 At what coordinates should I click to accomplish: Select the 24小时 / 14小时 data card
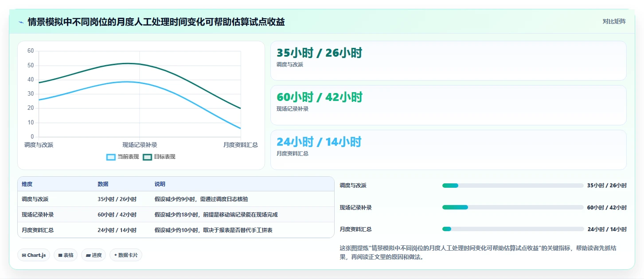tap(448, 150)
